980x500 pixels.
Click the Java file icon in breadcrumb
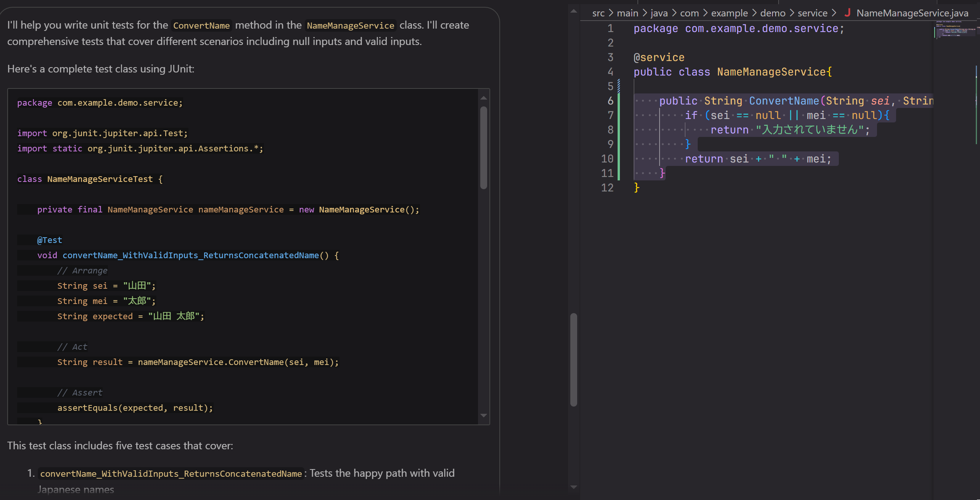847,13
